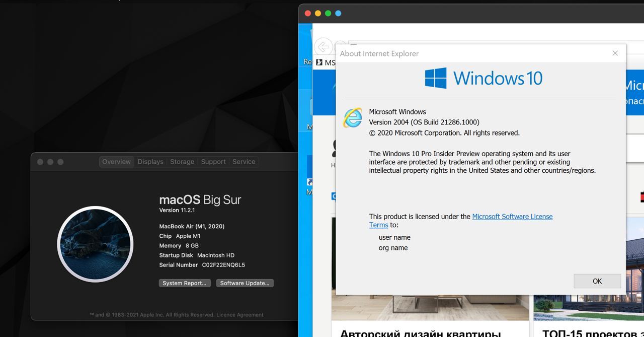Click the 'user name' license text
Image resolution: width=644 pixels, height=337 pixels.
394,237
